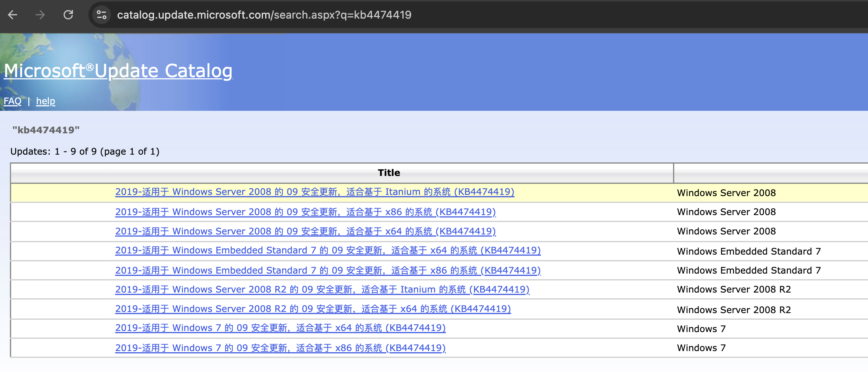Open Windows Server 2008 x64 update link
Screen dimensions: 868x372
305,231
